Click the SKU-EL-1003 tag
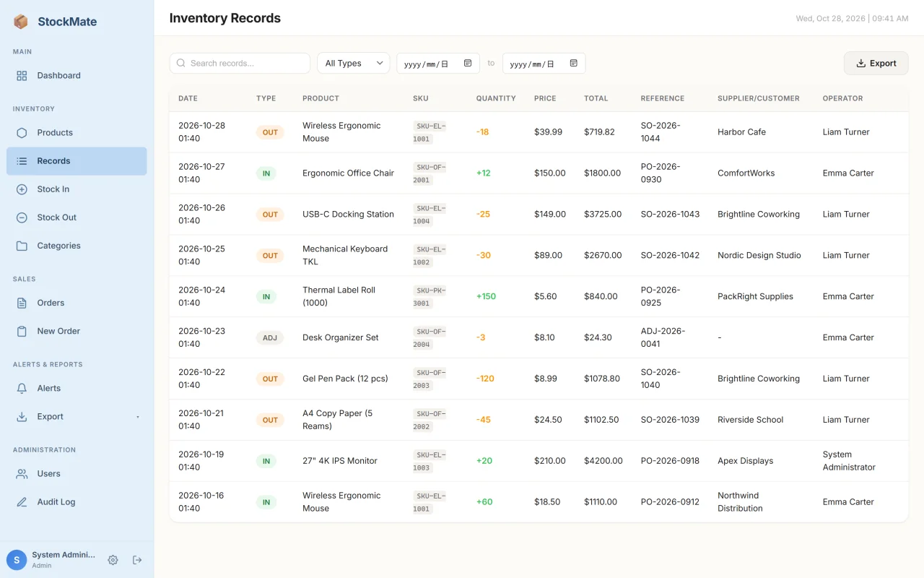Image resolution: width=924 pixels, height=578 pixels. 430,462
